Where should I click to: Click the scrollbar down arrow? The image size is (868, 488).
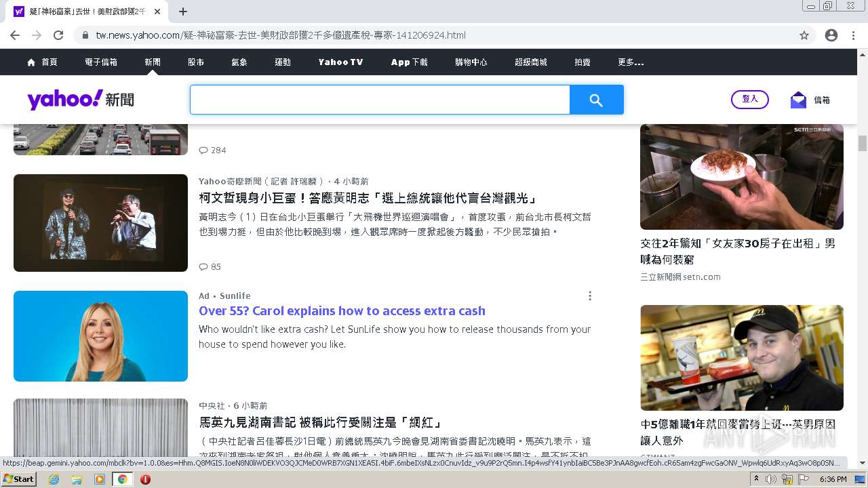click(x=863, y=464)
